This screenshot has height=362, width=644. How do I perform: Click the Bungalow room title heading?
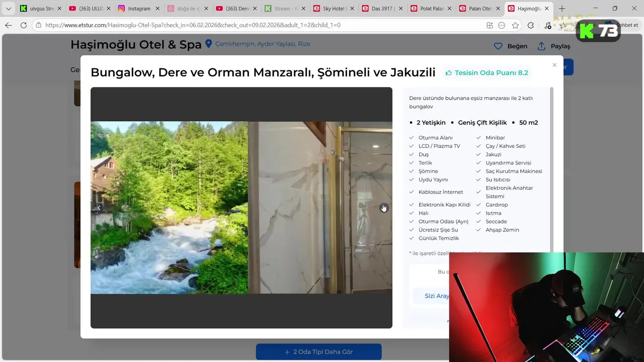pyautogui.click(x=263, y=72)
